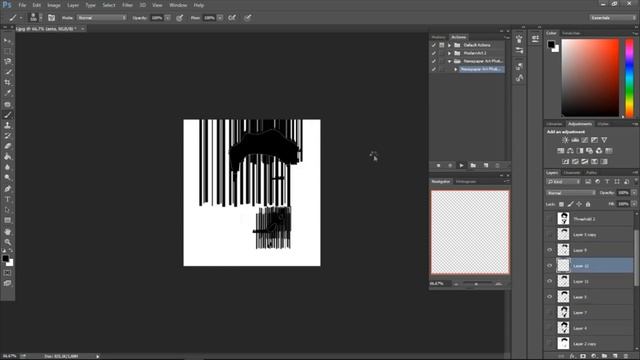Show Layer 7 via visibility box
Screen dimensions: 640x360
coord(549,313)
